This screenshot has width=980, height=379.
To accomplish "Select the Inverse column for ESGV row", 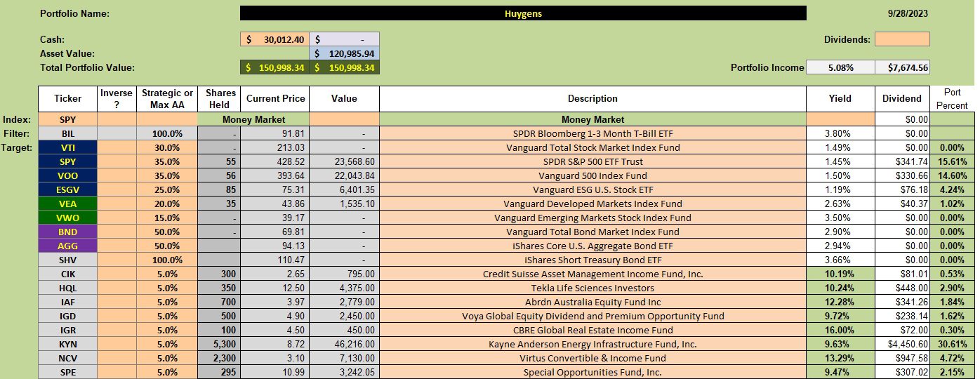I will click(117, 189).
